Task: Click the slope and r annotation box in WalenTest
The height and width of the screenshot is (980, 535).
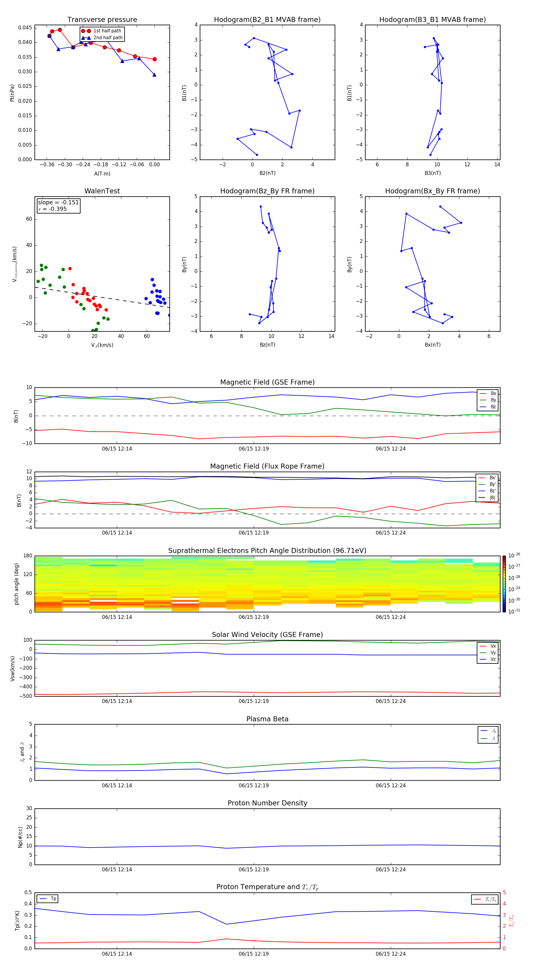Action: 59,206
